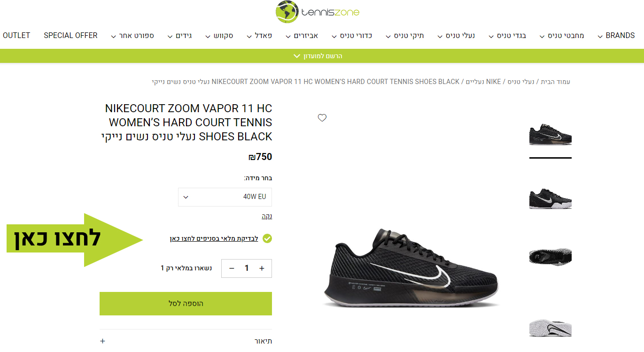The width and height of the screenshot is (644, 352).
Task: Click the green arrow banner לחצו כאן
Action: (x=75, y=240)
